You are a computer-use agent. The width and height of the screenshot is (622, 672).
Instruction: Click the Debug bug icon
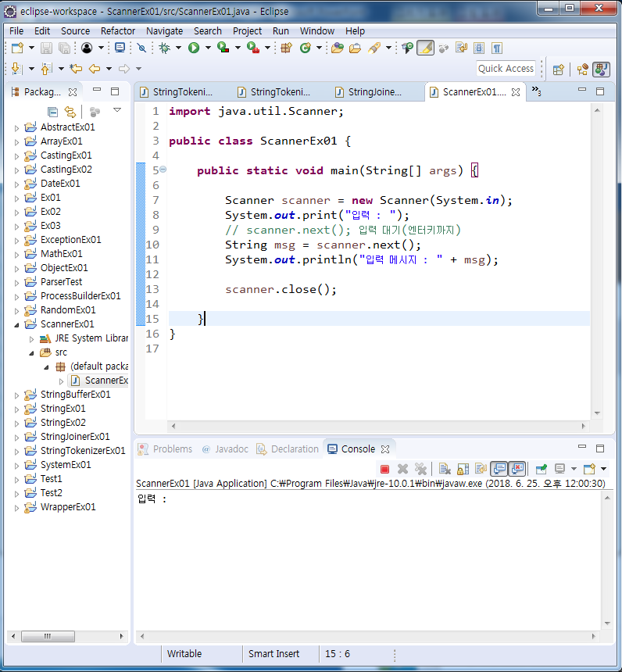(x=164, y=48)
